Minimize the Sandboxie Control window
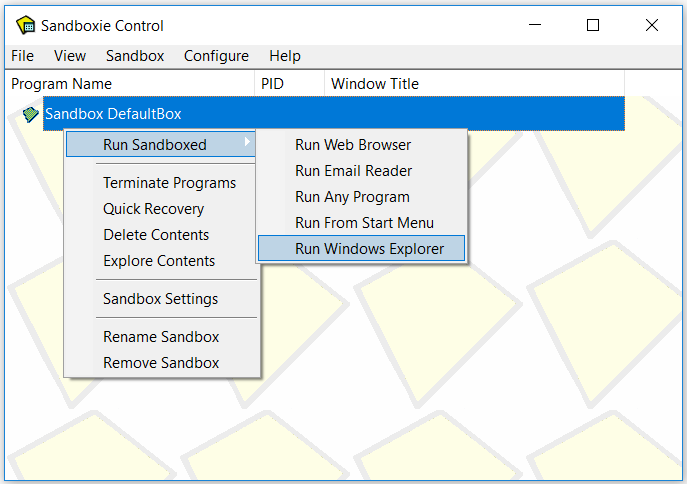This screenshot has width=687, height=484. point(535,25)
